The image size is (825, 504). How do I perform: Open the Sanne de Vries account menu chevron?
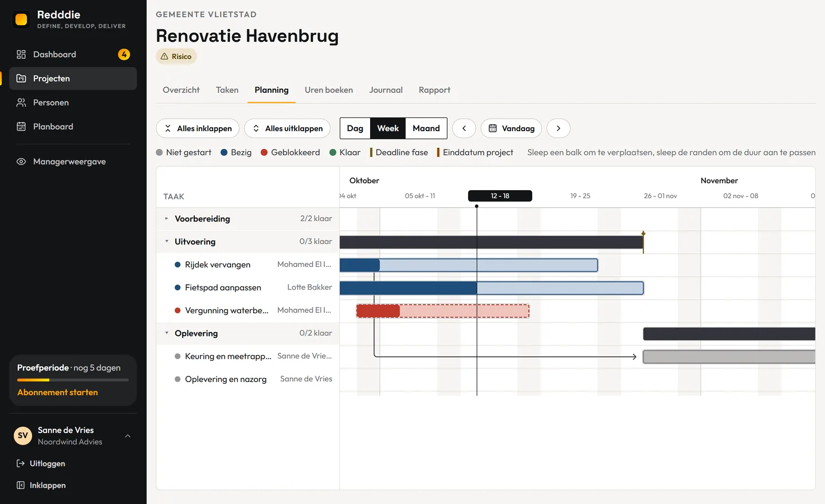pos(128,436)
